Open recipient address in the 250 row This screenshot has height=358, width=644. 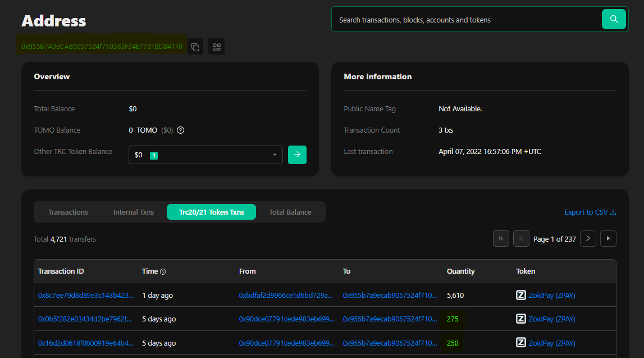click(390, 343)
